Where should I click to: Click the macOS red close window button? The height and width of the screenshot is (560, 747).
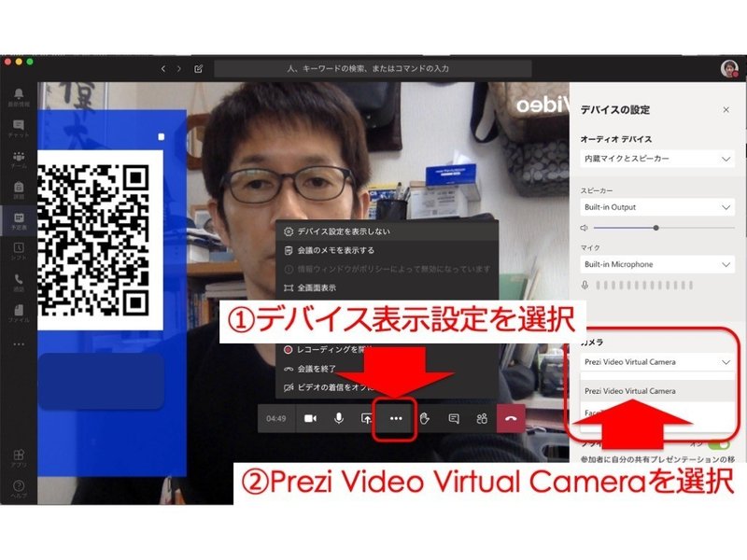click(7, 62)
